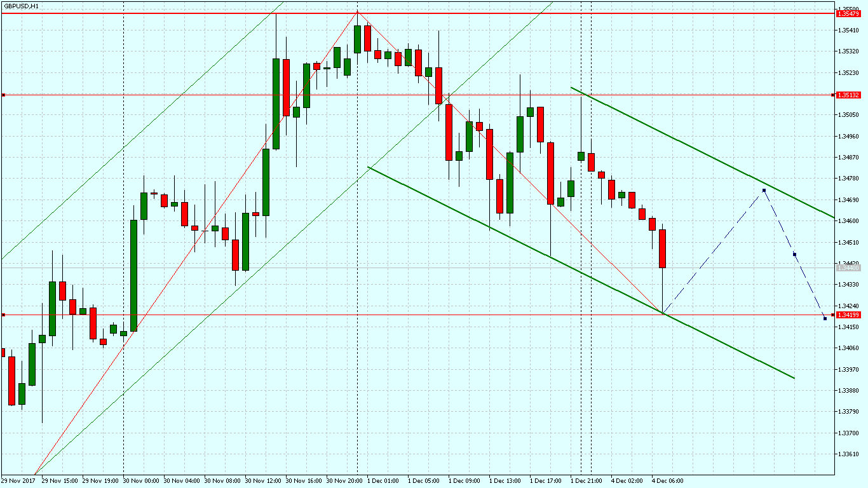Click the top point of dashed projection
The height and width of the screenshot is (488, 868).
[x=764, y=190]
